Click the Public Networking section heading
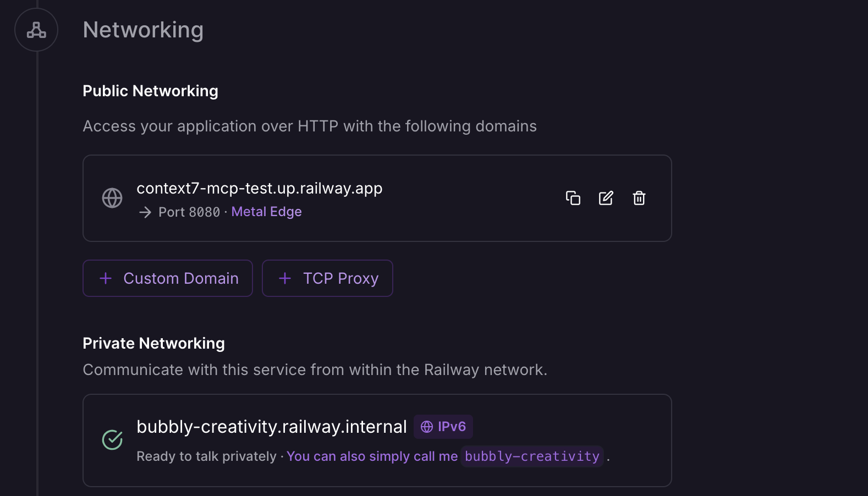Image resolution: width=868 pixels, height=496 pixels. 150,90
